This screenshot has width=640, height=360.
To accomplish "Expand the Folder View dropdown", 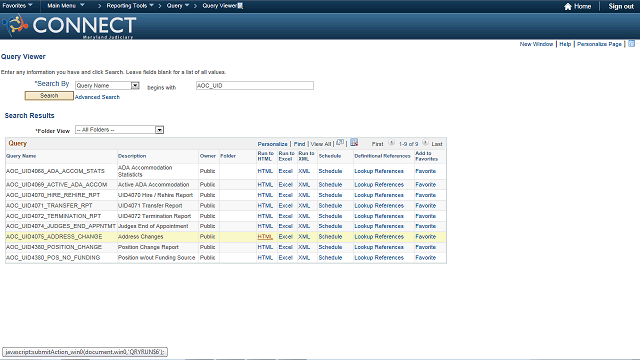I will (x=119, y=130).
